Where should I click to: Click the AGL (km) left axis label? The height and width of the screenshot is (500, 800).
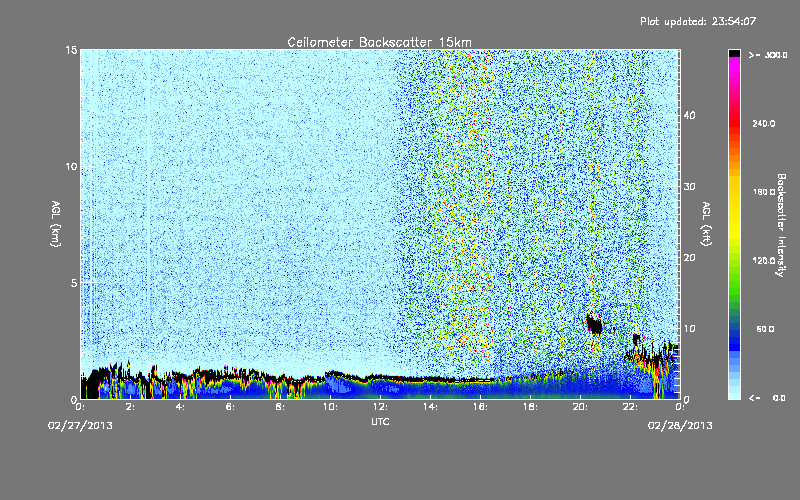[x=56, y=224]
